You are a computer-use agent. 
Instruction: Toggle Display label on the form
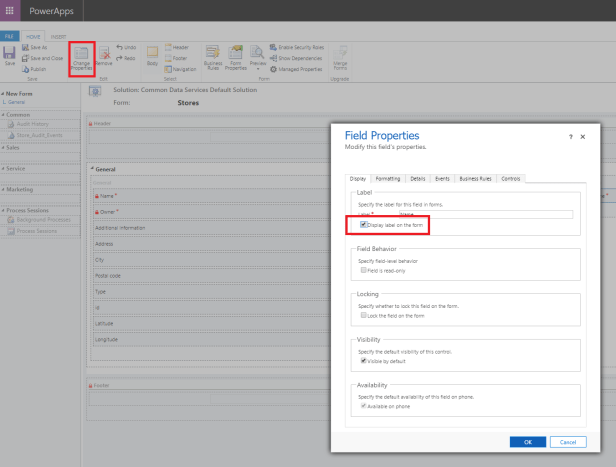tap(363, 225)
